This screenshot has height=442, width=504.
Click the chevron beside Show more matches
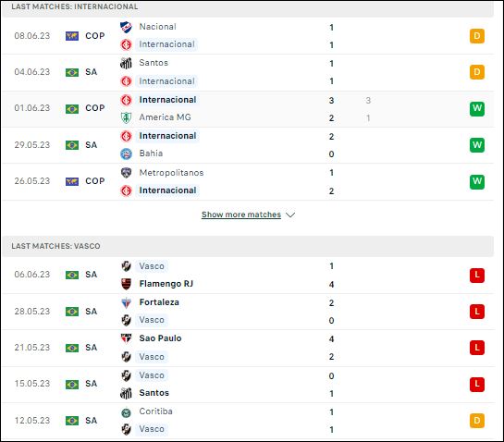(x=290, y=215)
